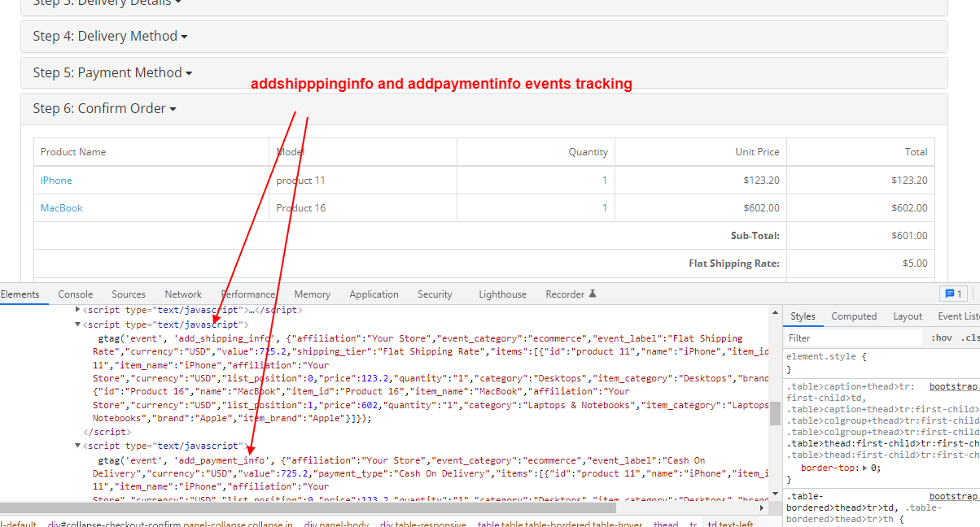Collapse the add_shipping_info script node
This screenshot has width=980, height=527.
78,324
